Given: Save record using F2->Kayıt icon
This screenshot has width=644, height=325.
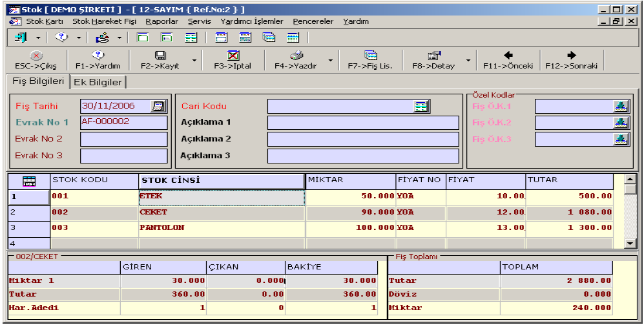Looking at the screenshot, I should [160, 56].
